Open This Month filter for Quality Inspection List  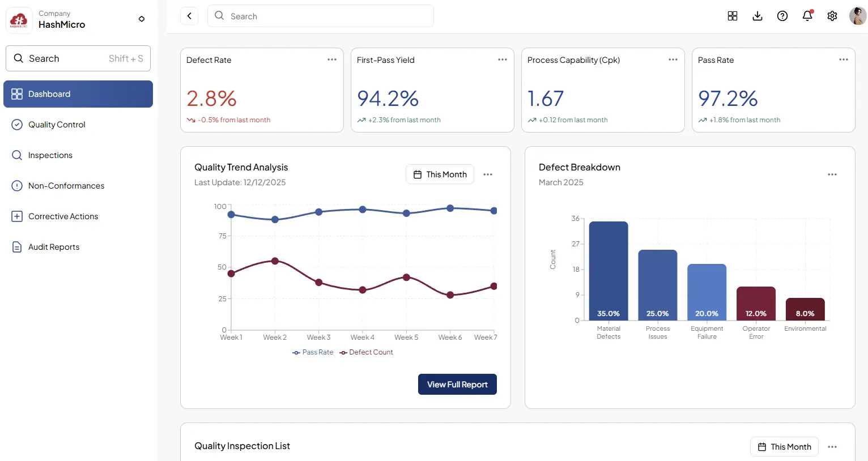tap(784, 447)
